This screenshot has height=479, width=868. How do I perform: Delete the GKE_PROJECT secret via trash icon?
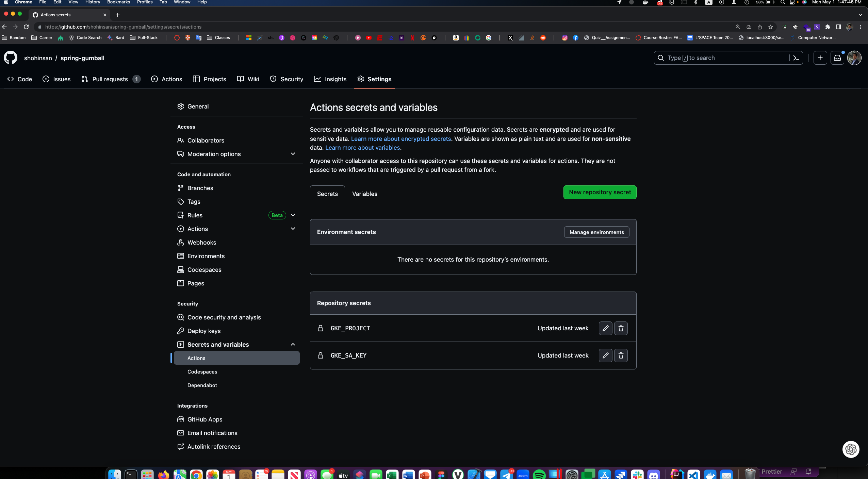pos(621,328)
